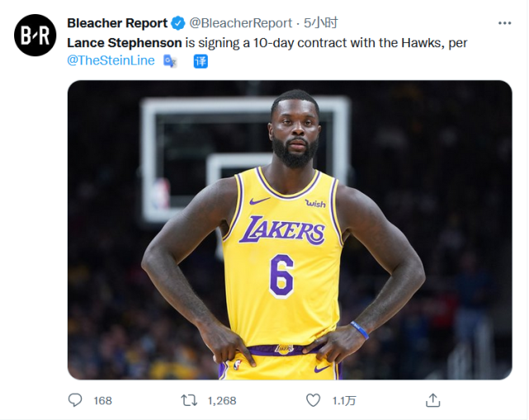Click the Google Translate icon
The image size is (529, 420).
tap(170, 61)
